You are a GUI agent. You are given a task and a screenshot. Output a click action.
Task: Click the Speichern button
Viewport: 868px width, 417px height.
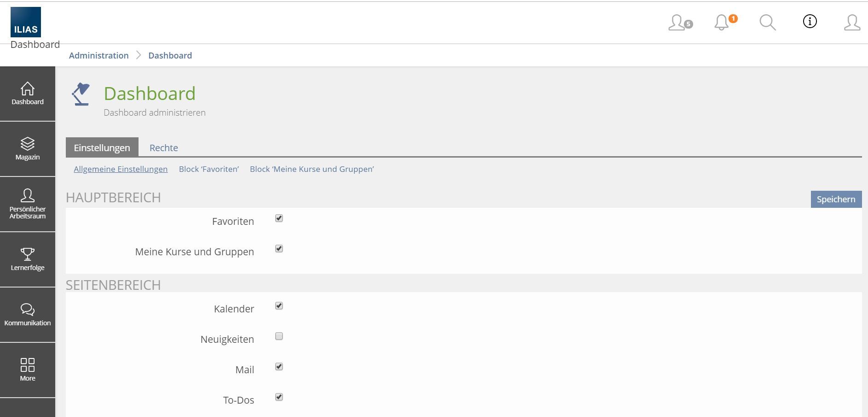pos(836,199)
